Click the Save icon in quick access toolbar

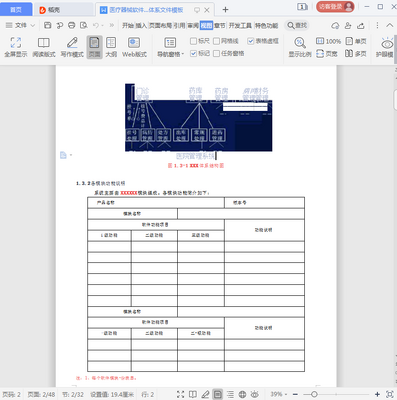(x=48, y=25)
